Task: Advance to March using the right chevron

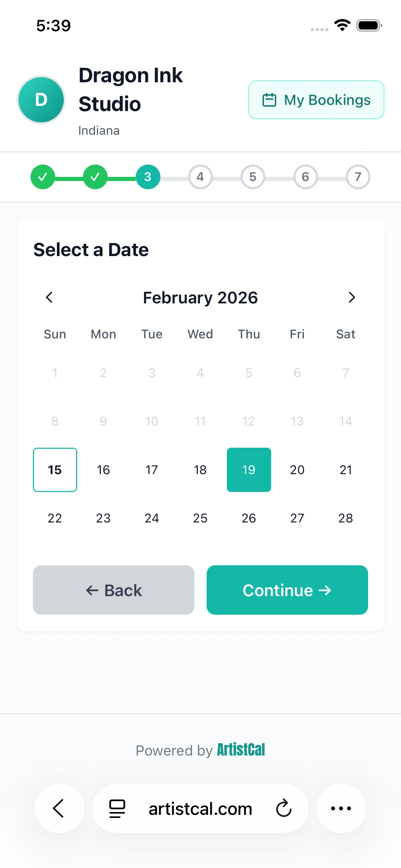Action: (x=352, y=298)
